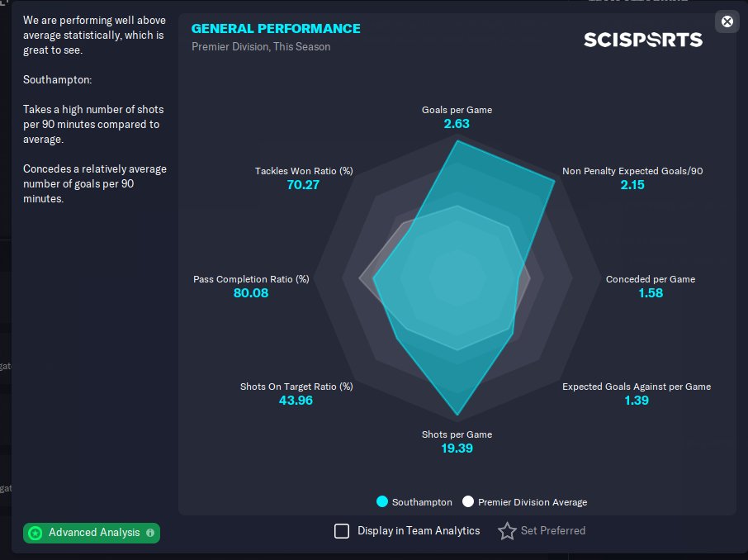Click Pass Completion Ratio value 80.08

tap(251, 293)
